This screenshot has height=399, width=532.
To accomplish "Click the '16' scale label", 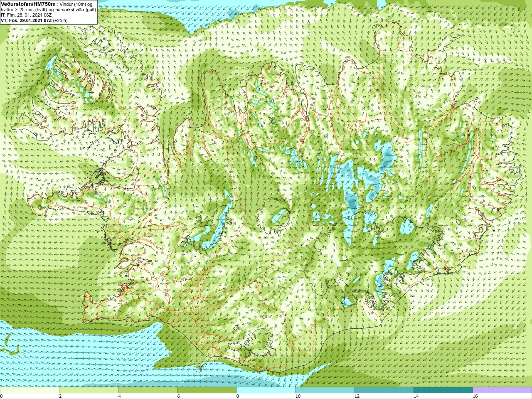I will (x=475, y=396).
